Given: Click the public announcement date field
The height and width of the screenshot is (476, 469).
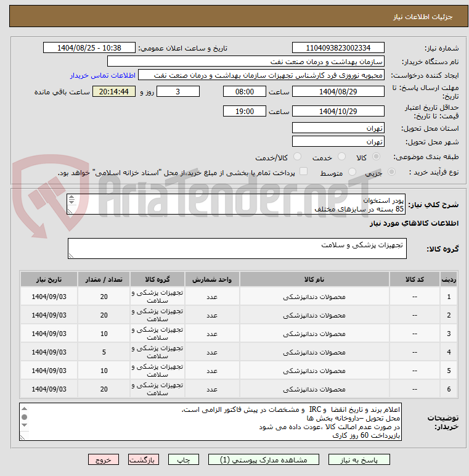Looking at the screenshot, I should coord(89,47).
